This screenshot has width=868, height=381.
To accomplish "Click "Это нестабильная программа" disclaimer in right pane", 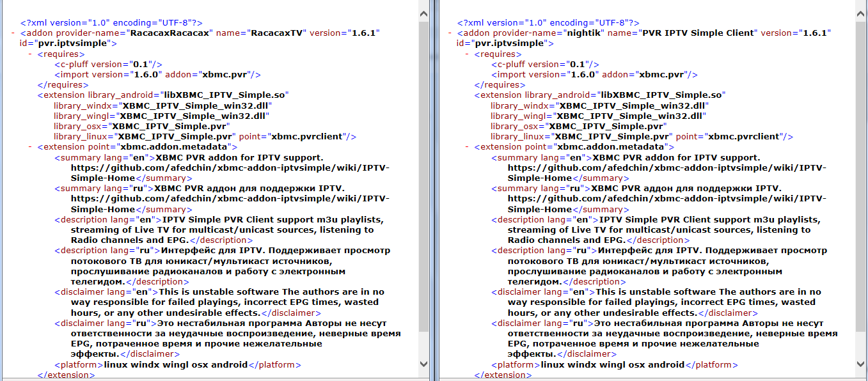I will (673, 339).
